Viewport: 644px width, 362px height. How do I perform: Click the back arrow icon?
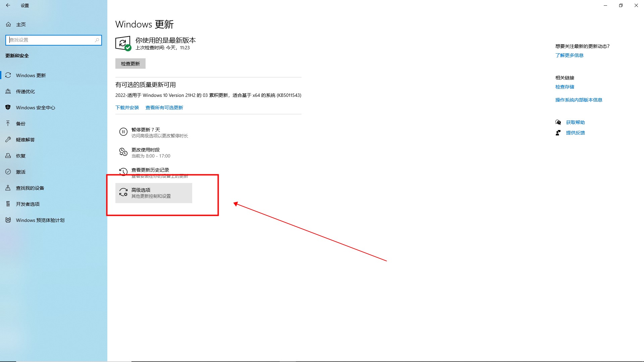[x=8, y=5]
